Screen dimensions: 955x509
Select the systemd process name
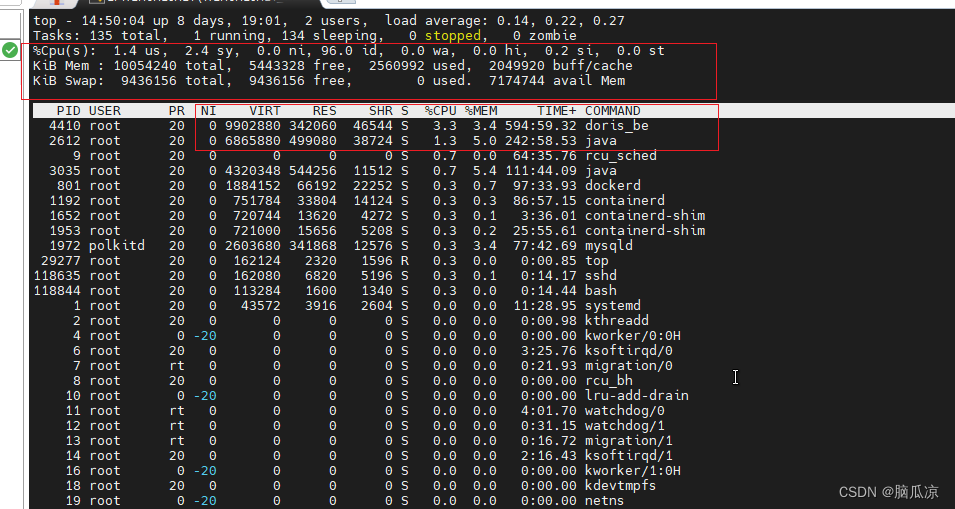tap(613, 306)
